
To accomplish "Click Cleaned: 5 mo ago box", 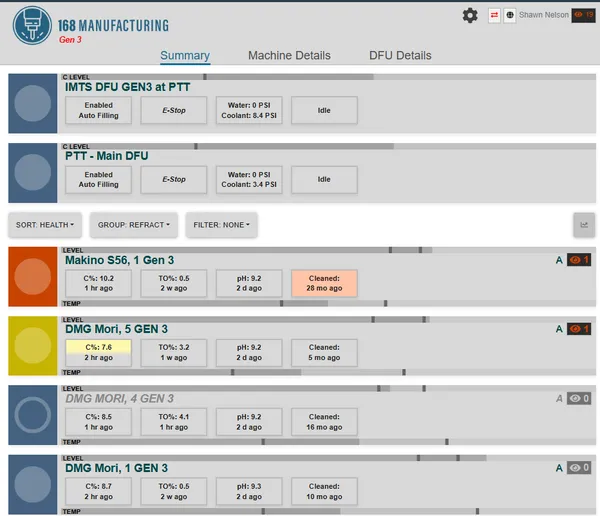I will [x=324, y=353].
